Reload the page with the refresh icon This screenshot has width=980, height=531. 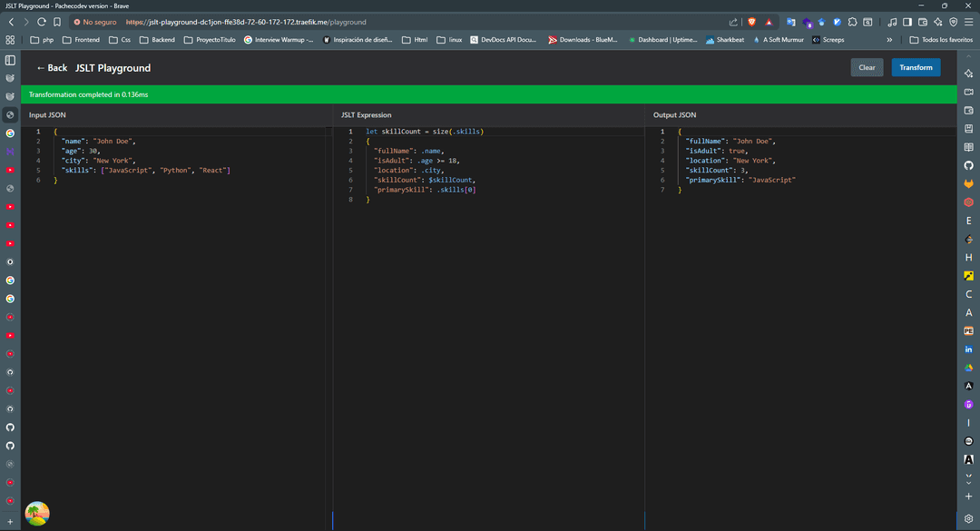click(x=41, y=22)
